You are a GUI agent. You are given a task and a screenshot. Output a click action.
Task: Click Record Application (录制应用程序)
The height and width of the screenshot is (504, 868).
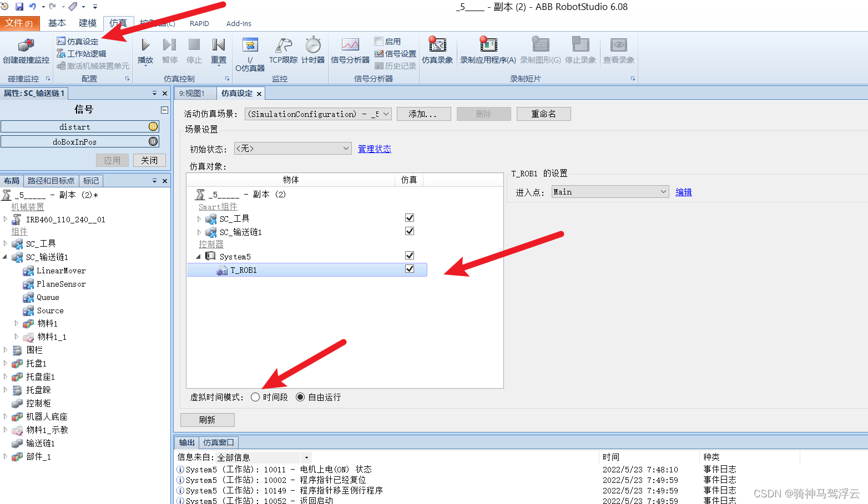pos(488,51)
